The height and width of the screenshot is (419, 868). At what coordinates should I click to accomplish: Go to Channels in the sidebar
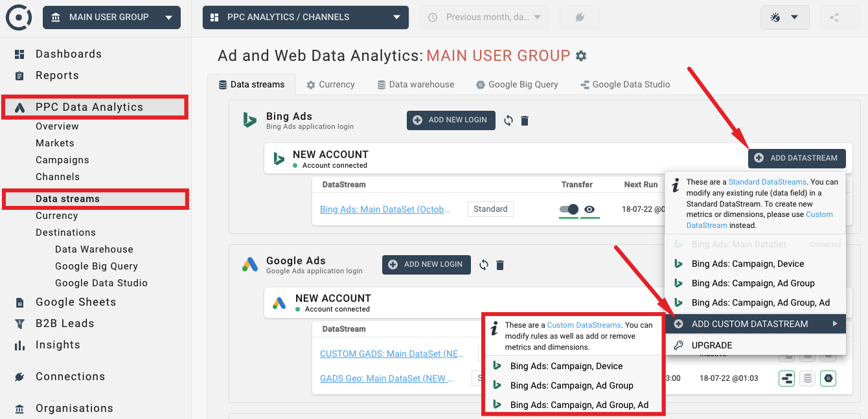[58, 177]
